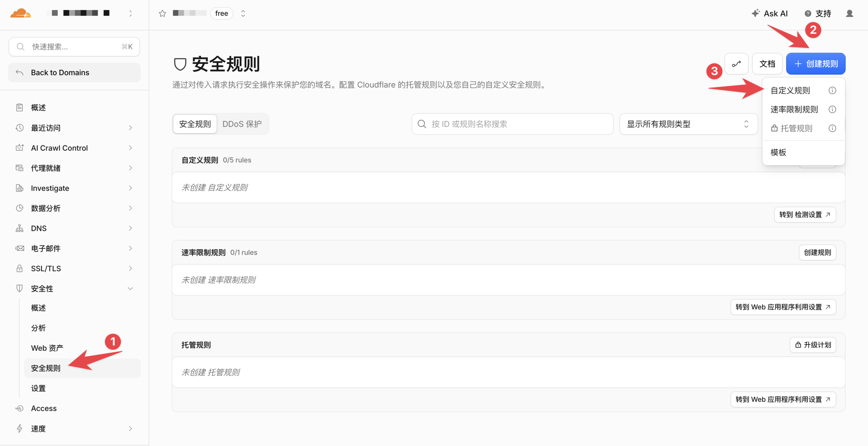Open the 支持 help menu

[x=817, y=14]
